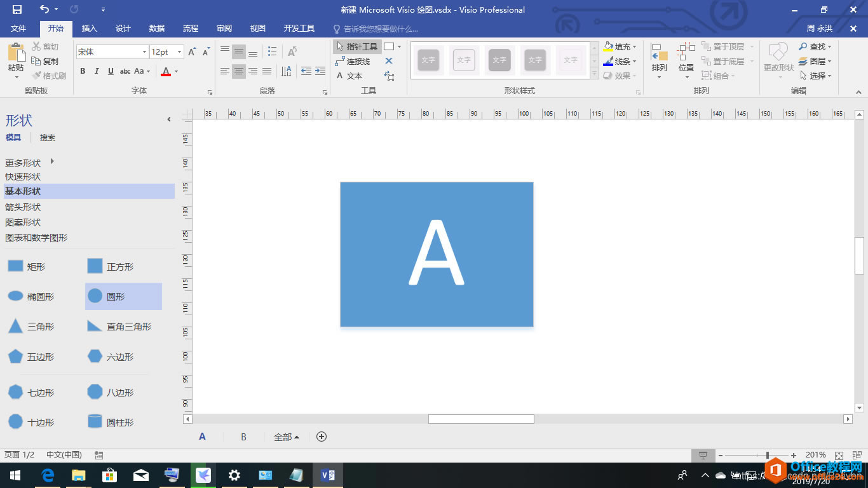
Task: Switch to the 插入 ribbon tab
Action: pyautogui.click(x=89, y=29)
